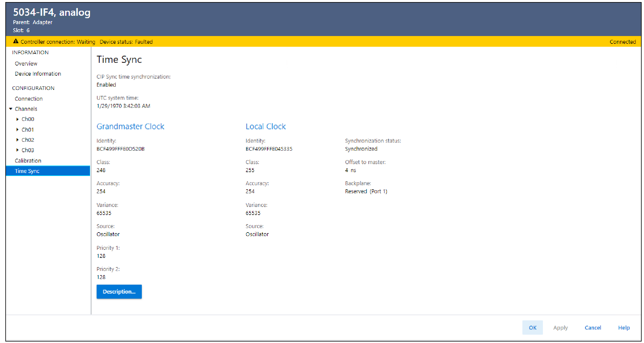Open the Device Information page

(x=38, y=74)
